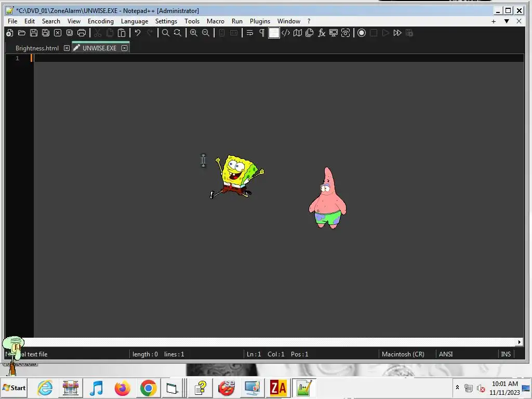Open the Language menu
This screenshot has width=532, height=399.
point(135,21)
